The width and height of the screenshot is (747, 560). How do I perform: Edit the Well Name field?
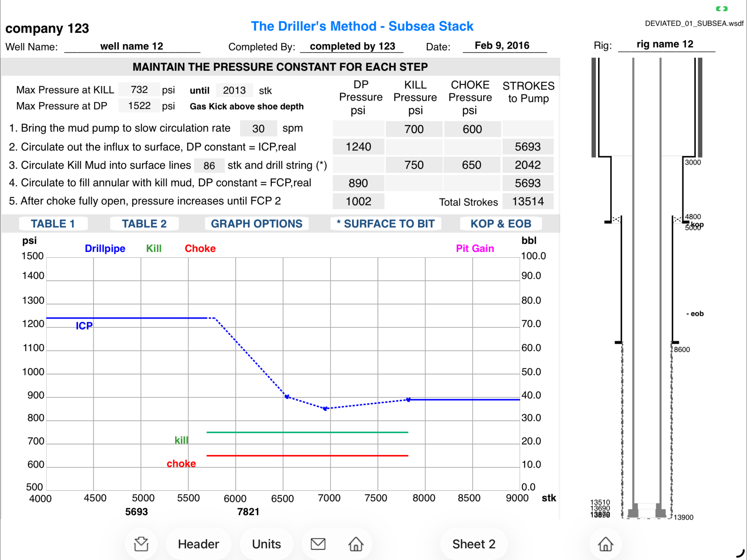point(132,46)
